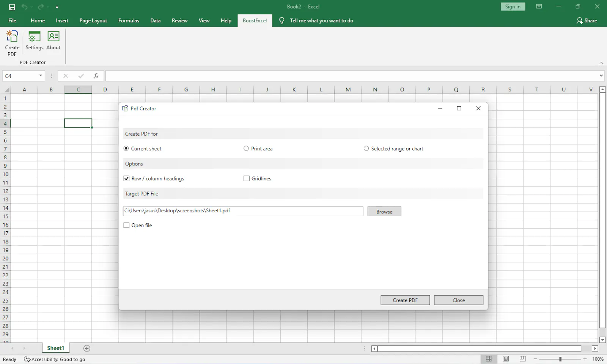Switch to the Data tab
The image size is (607, 364).
155,20
